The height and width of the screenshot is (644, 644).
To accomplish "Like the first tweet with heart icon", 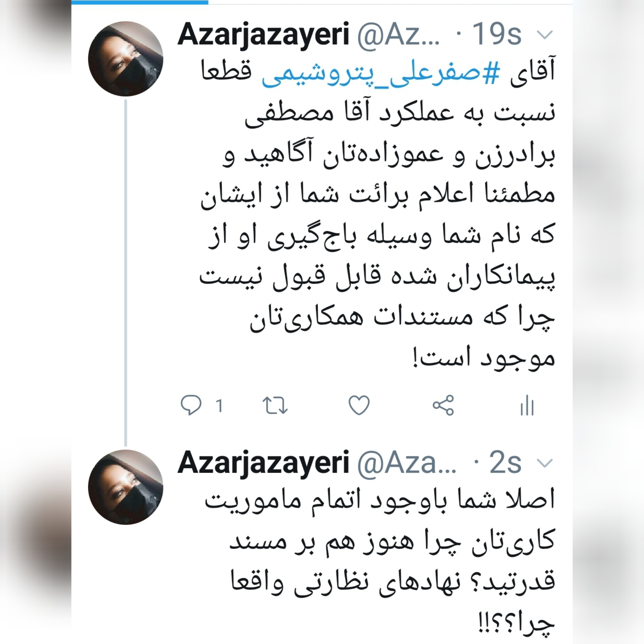I will [359, 405].
